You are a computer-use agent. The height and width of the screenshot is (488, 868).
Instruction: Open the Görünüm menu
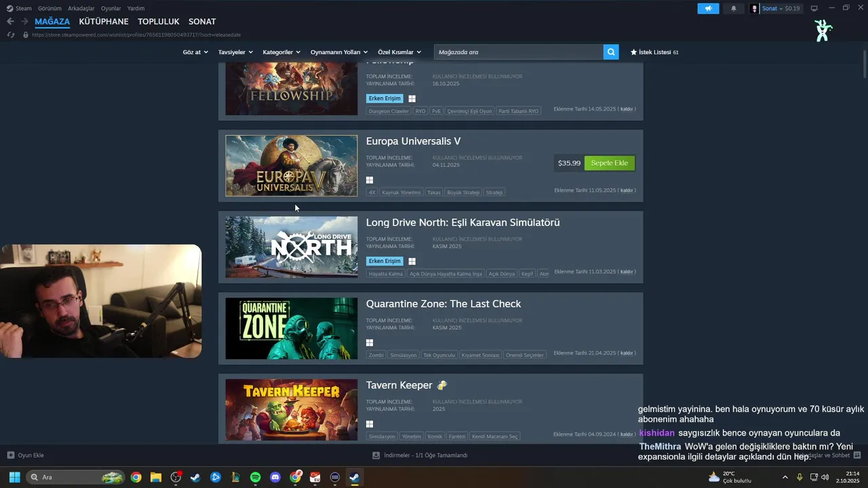50,8
